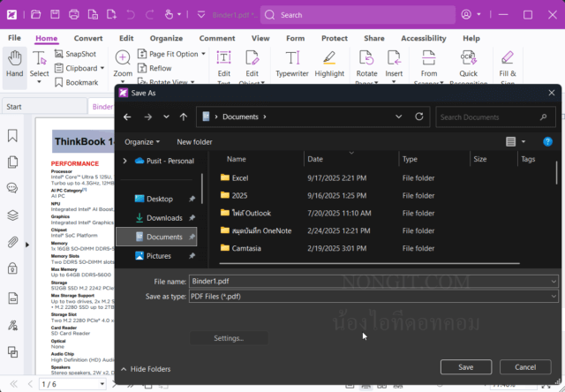Open recent locations dropdown arrow

pyautogui.click(x=166, y=117)
